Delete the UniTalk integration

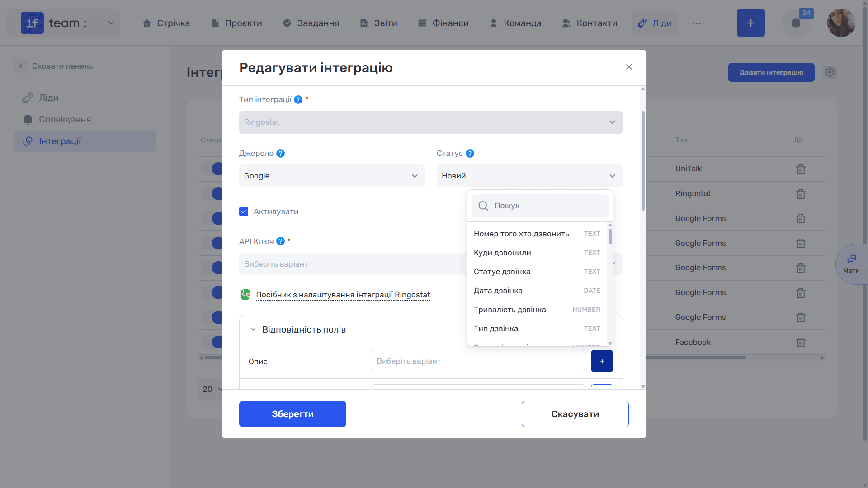[x=801, y=169]
